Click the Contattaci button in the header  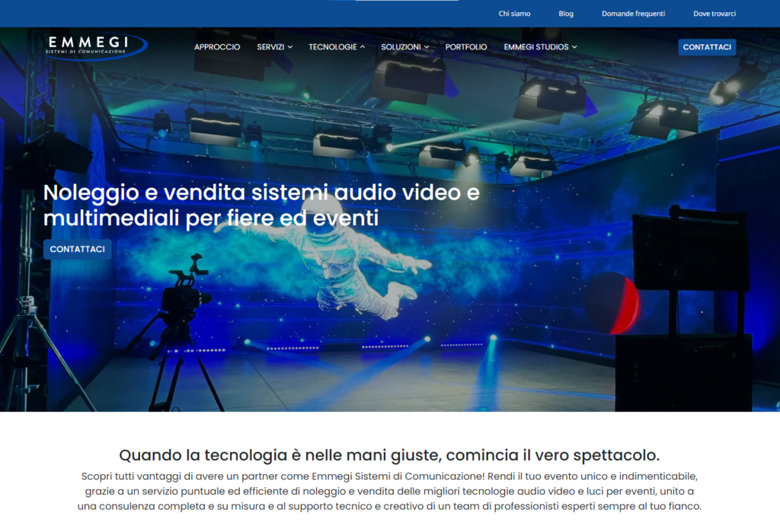pyautogui.click(x=707, y=46)
